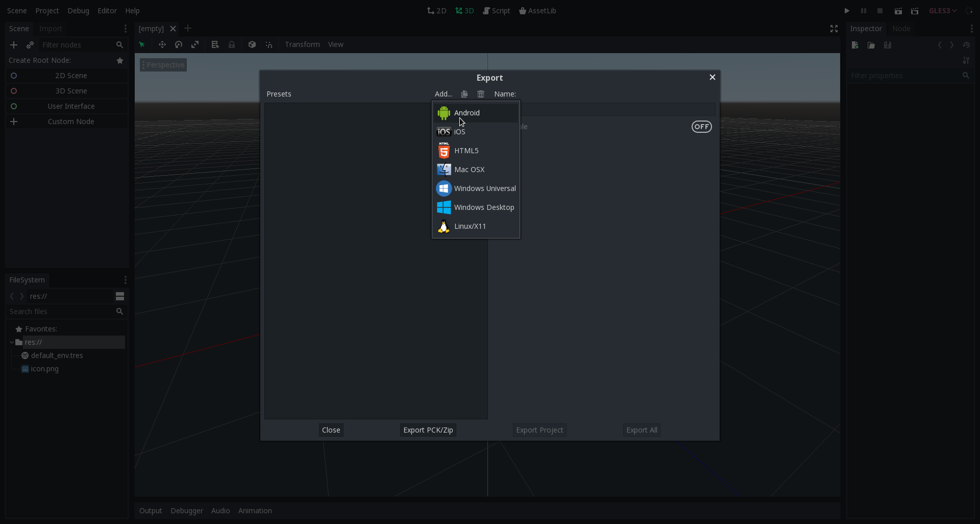The image size is (980, 524).
Task: Switch to the Script workspace
Action: point(496,11)
